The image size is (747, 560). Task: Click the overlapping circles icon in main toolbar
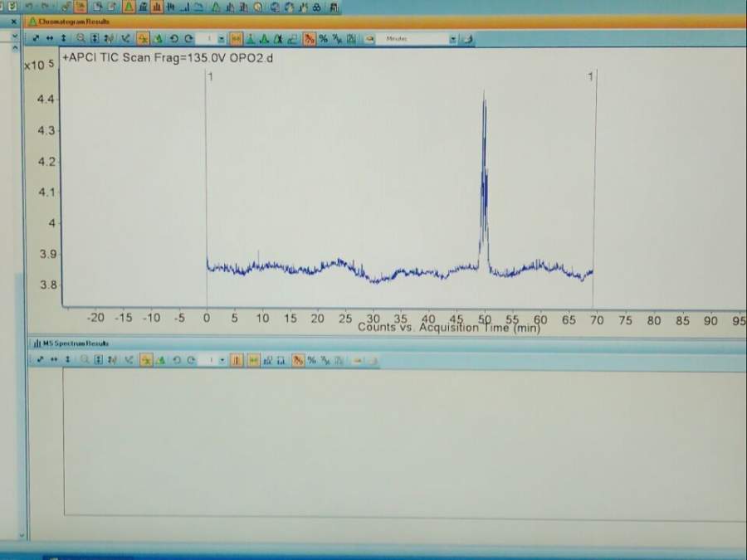tap(317, 7)
